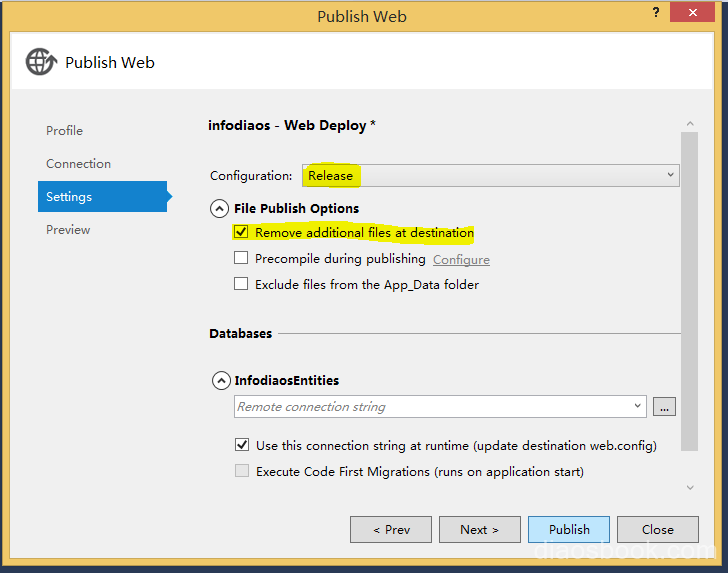
Task: Check Exclude files from the App_Data folder
Action: (241, 284)
